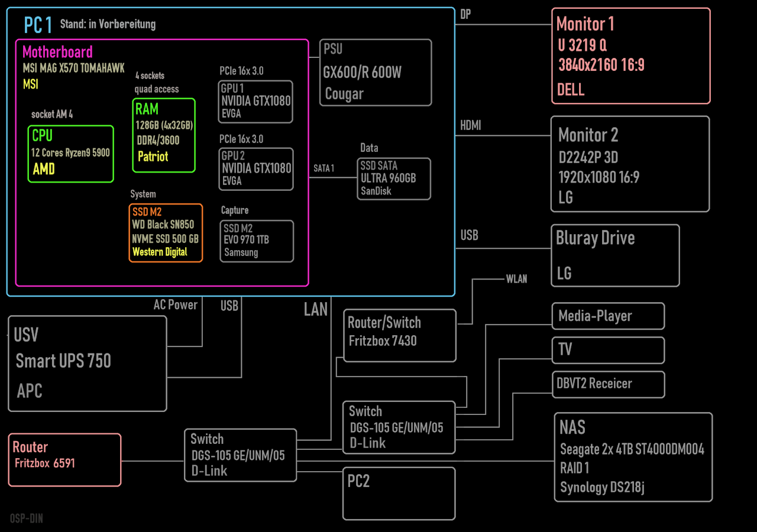The image size is (757, 532).
Task: Select the Bluray Drive box
Action: (x=615, y=255)
